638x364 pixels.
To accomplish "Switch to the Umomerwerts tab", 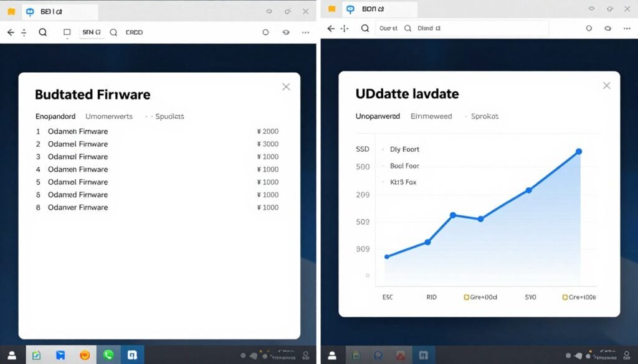I will click(x=110, y=116).
